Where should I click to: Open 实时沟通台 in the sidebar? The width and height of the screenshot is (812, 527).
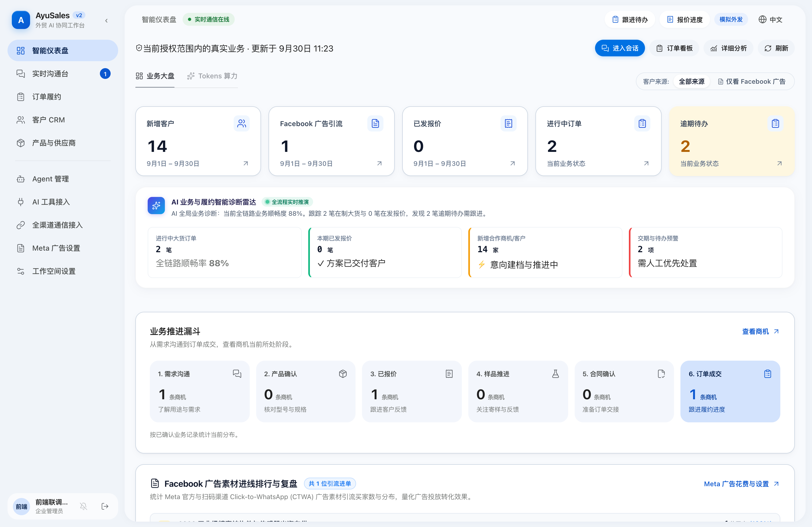tap(63, 74)
